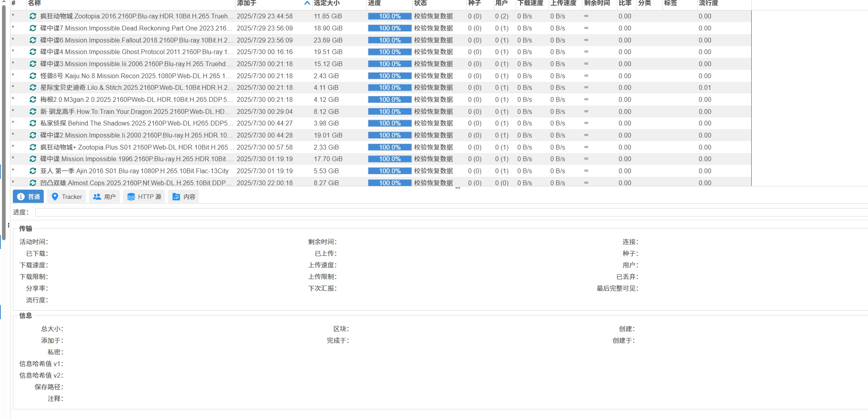Sort by the 用户 column header in list
Screen dimensions: 868x419
(x=505, y=3)
